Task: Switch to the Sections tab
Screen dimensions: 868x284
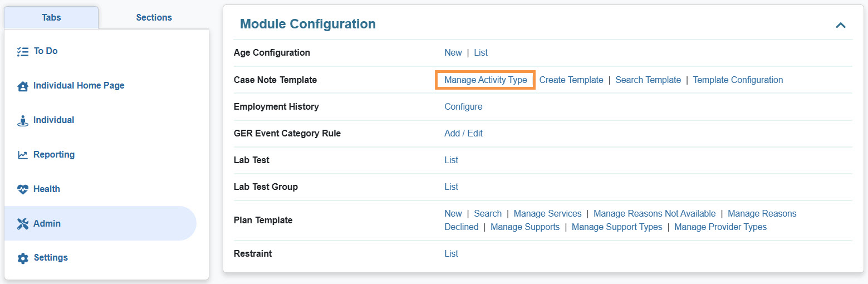Action: 154,17
